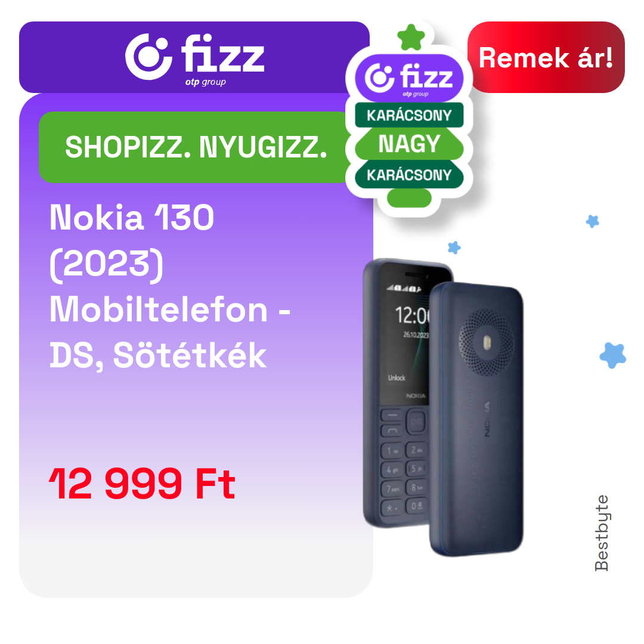Click the otp group text under fizz
This screenshot has width=644, height=644.
(205, 82)
